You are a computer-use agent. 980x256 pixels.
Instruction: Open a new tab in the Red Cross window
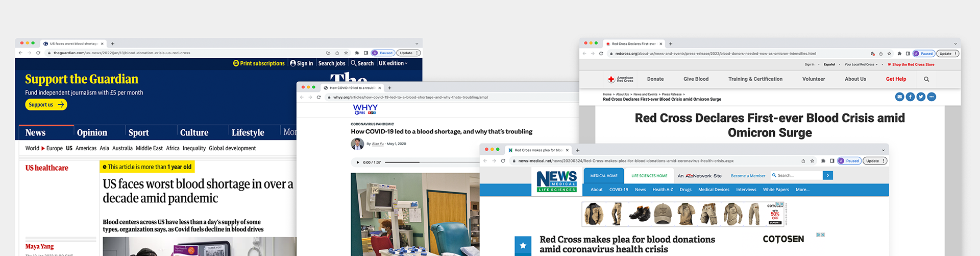click(671, 44)
